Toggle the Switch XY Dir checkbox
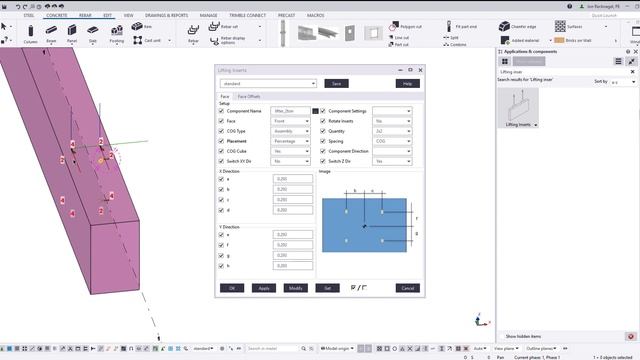 pyautogui.click(x=221, y=161)
